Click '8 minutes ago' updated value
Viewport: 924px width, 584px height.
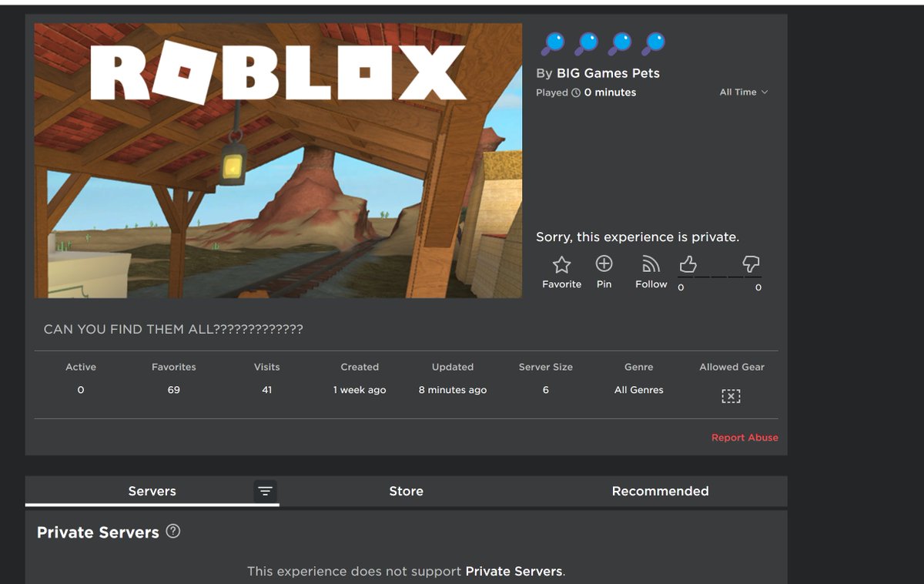coord(453,390)
